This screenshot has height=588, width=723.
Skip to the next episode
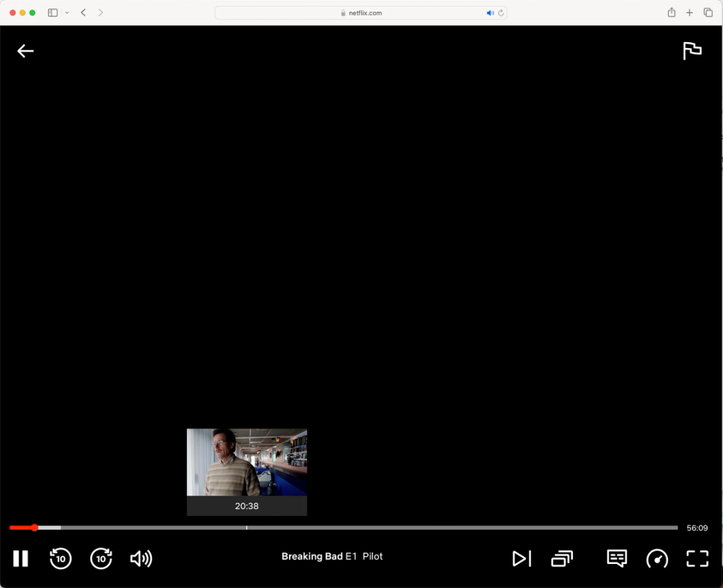coord(522,559)
